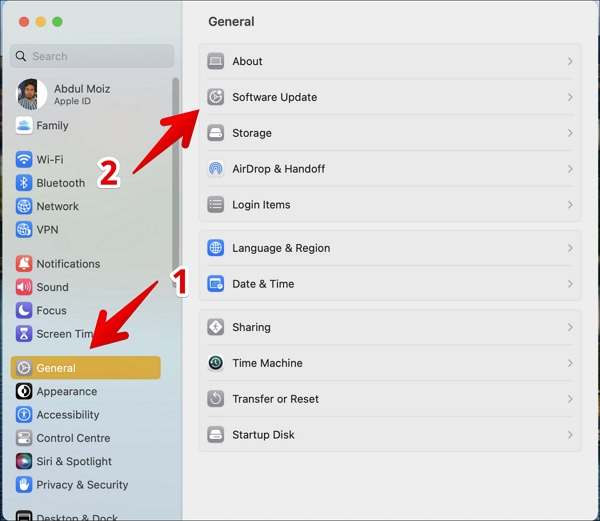Click the Transfer or Reset icon
Image resolution: width=600 pixels, height=521 pixels.
click(215, 399)
